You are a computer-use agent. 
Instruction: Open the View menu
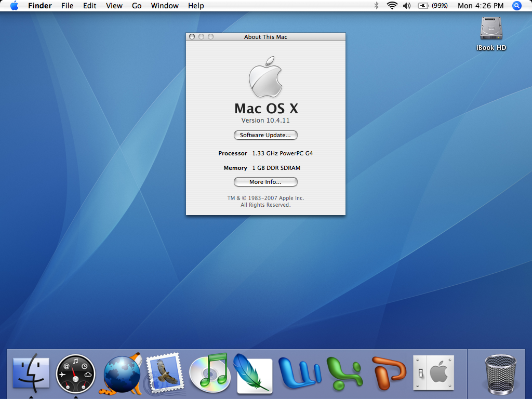pyautogui.click(x=114, y=6)
